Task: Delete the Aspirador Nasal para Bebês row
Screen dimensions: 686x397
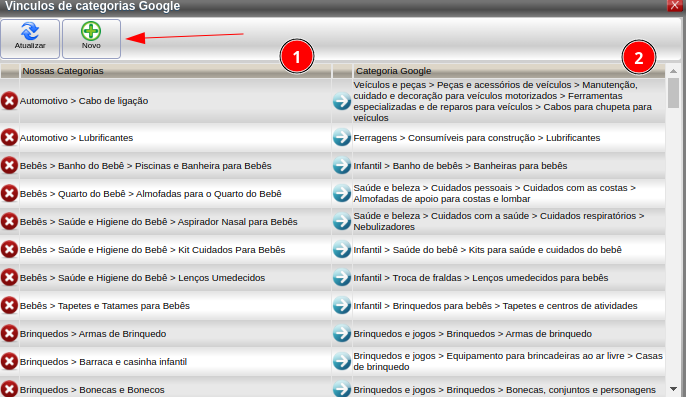Action: 9,221
